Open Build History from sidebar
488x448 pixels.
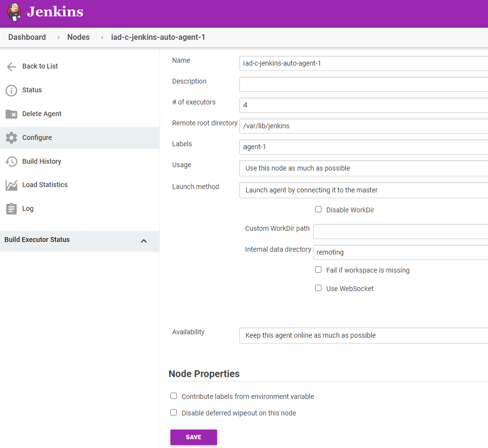tap(42, 161)
